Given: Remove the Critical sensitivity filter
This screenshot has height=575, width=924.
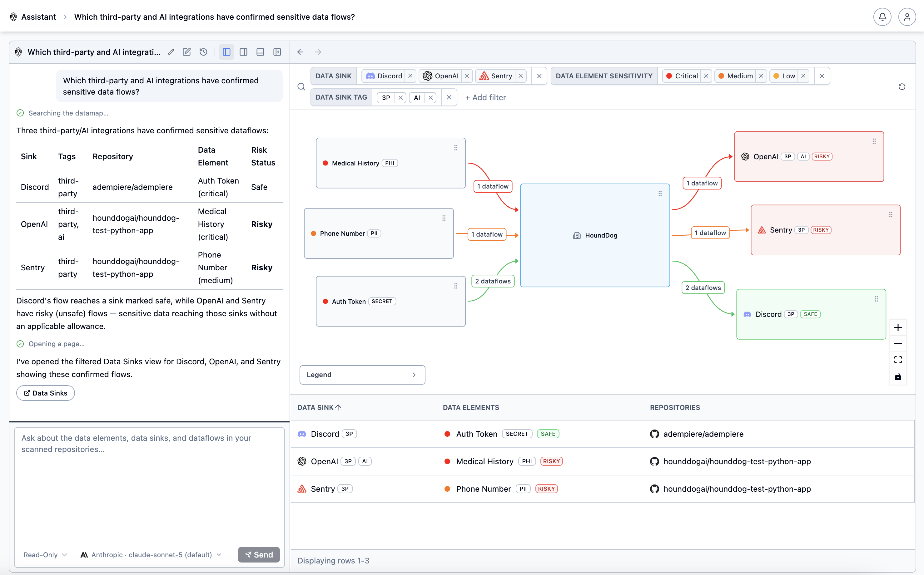Looking at the screenshot, I should pyautogui.click(x=706, y=76).
